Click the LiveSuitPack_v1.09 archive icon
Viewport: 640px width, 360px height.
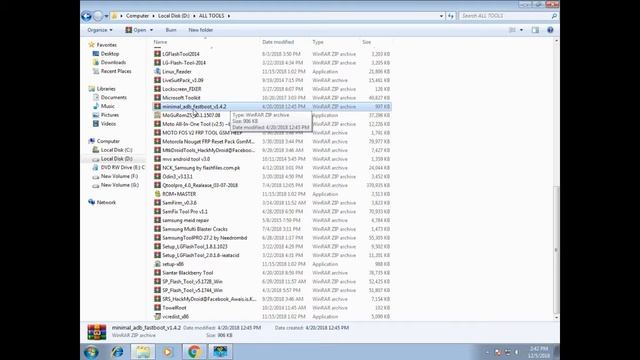point(157,80)
